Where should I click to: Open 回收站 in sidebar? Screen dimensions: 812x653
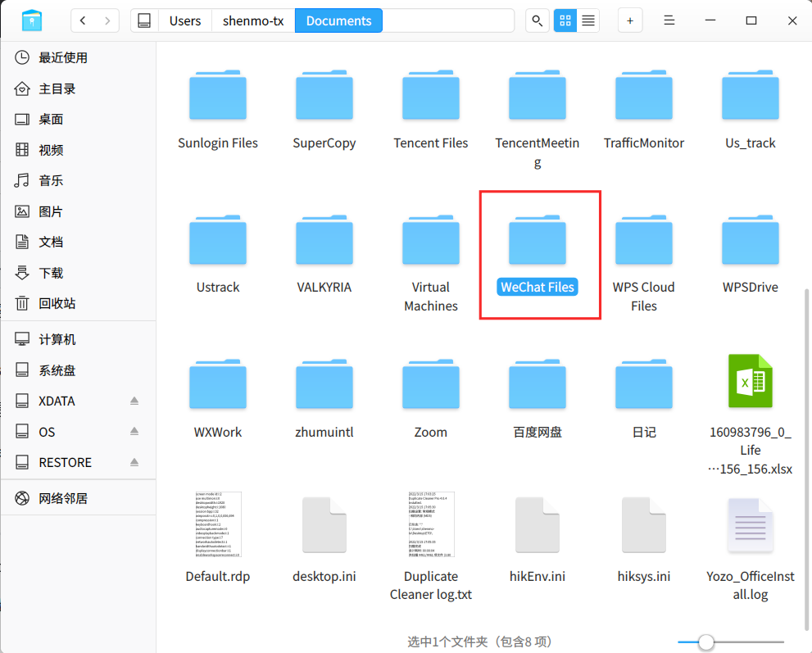(x=78, y=303)
